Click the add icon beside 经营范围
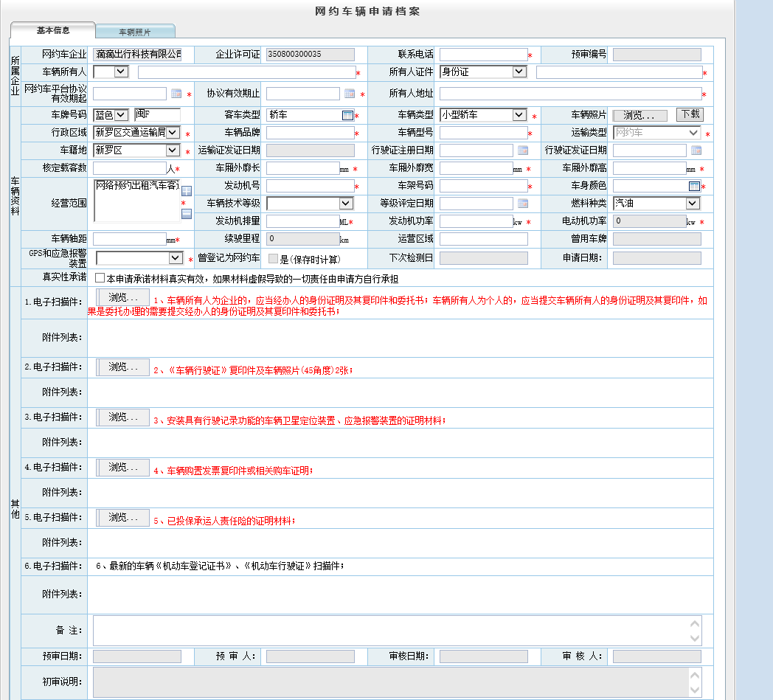 [x=187, y=192]
